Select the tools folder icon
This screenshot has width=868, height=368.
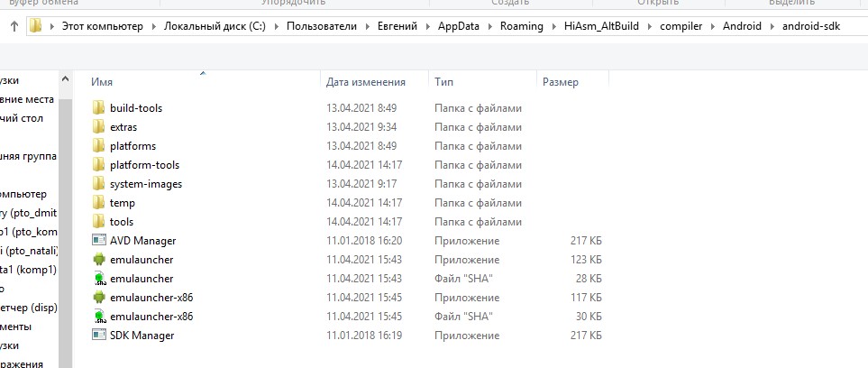(98, 222)
